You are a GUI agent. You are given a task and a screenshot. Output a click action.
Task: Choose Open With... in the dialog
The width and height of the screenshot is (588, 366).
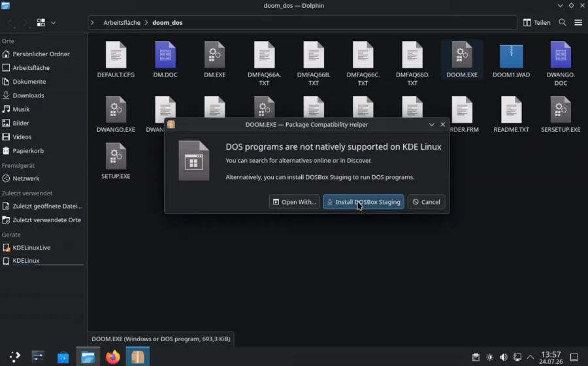click(295, 202)
